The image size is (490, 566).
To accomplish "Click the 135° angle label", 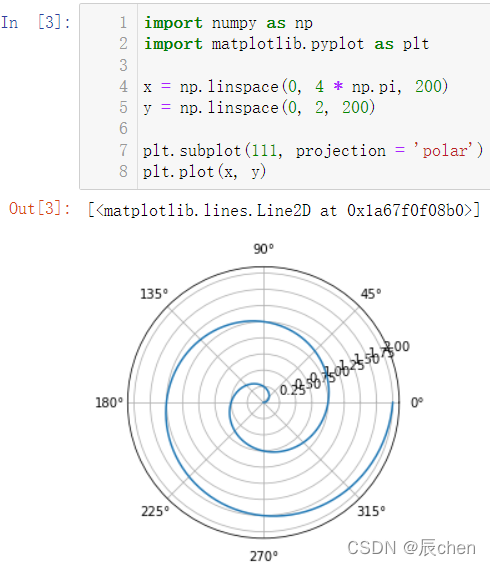I will [154, 294].
